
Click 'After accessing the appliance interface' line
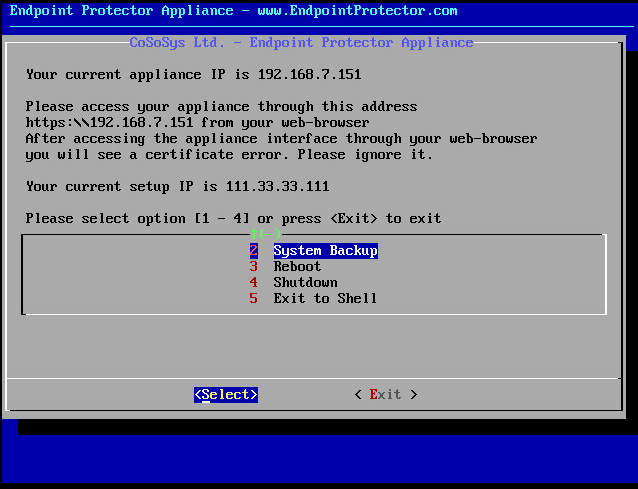pos(282,139)
